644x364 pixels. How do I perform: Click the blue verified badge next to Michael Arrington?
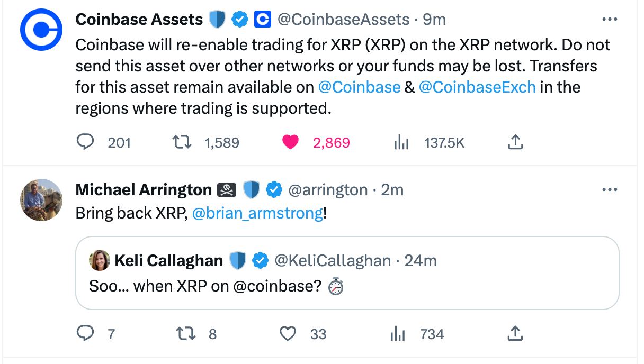coord(273,189)
